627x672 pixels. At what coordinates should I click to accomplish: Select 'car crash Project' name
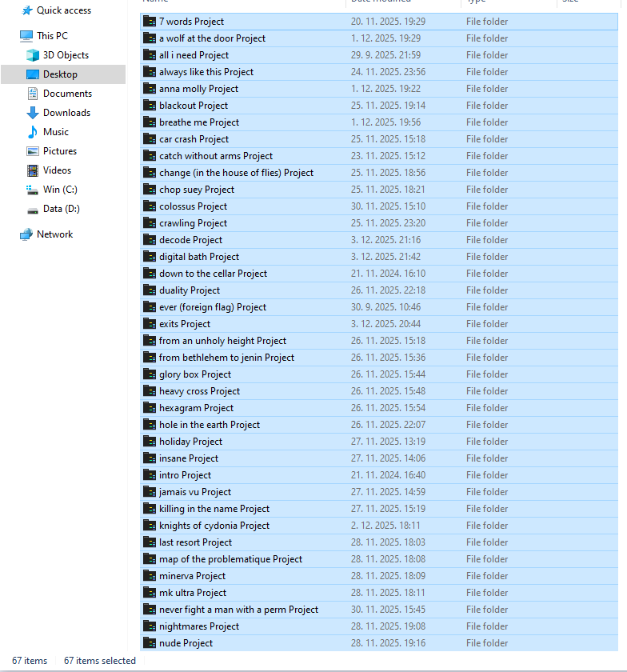pyautogui.click(x=194, y=139)
